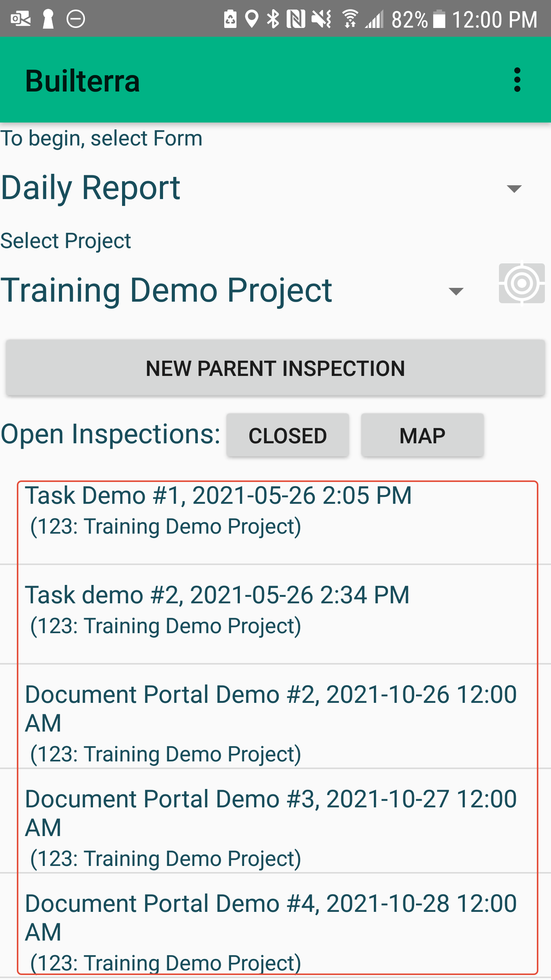Tap the muted sound status icon
This screenshot has width=551, height=980.
click(321, 19)
